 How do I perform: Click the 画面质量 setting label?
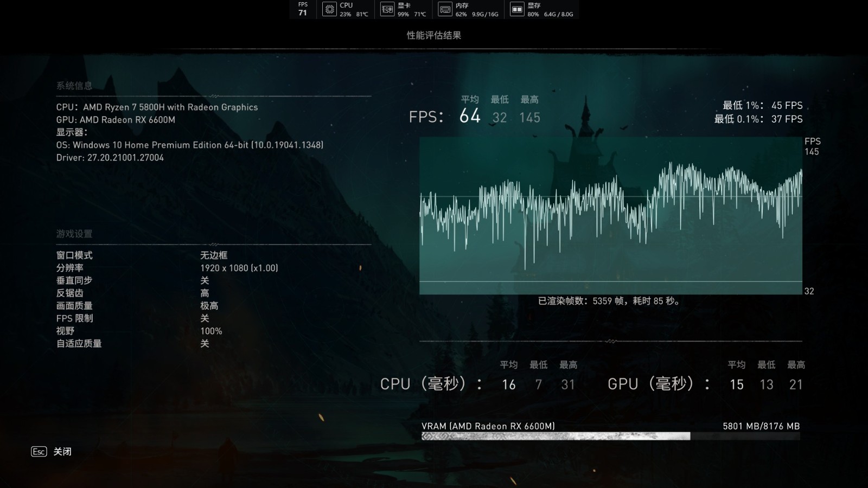click(x=74, y=306)
